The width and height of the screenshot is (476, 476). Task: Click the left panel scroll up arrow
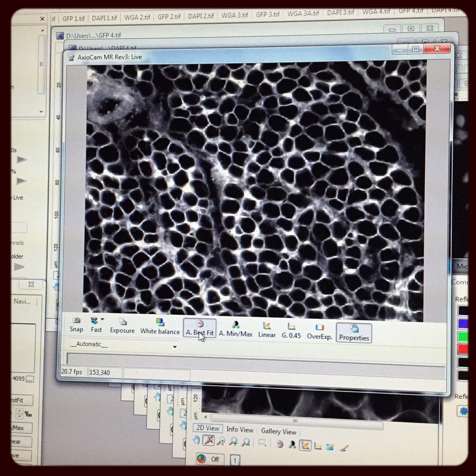pos(42,31)
